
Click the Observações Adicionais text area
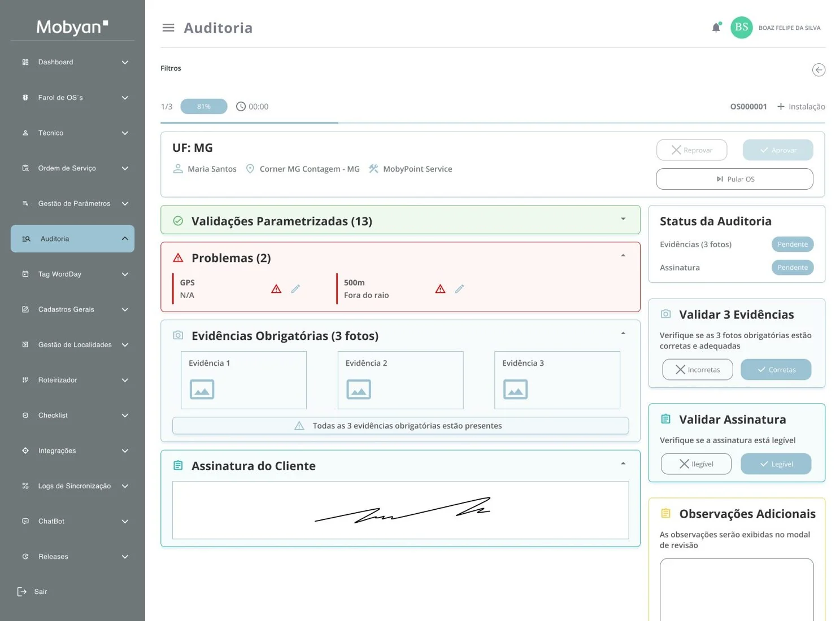pos(737,589)
